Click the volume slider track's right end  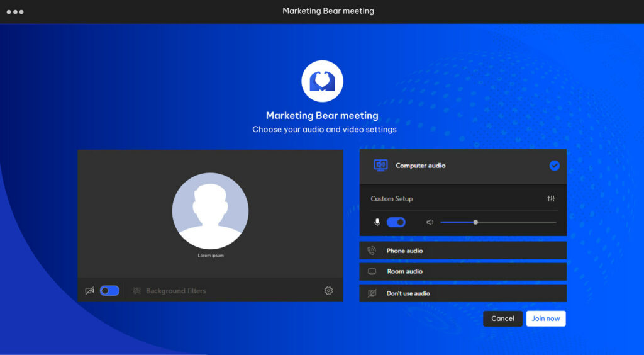[555, 222]
